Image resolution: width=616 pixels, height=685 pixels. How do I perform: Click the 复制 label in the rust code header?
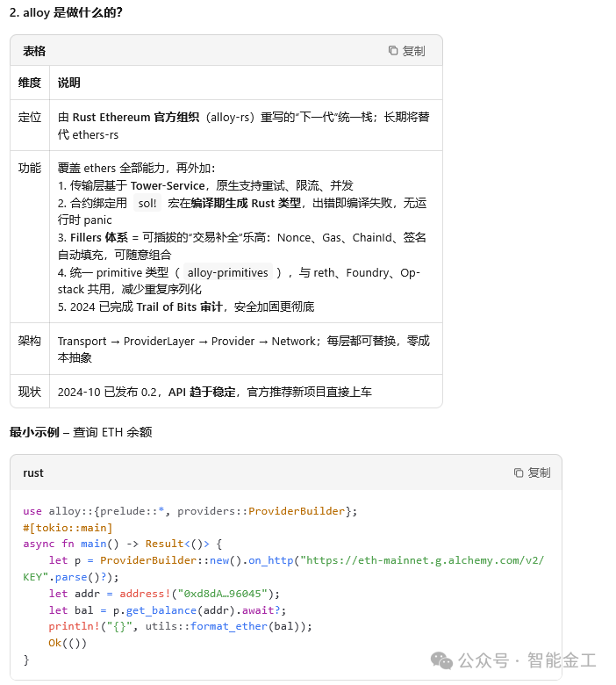click(539, 472)
